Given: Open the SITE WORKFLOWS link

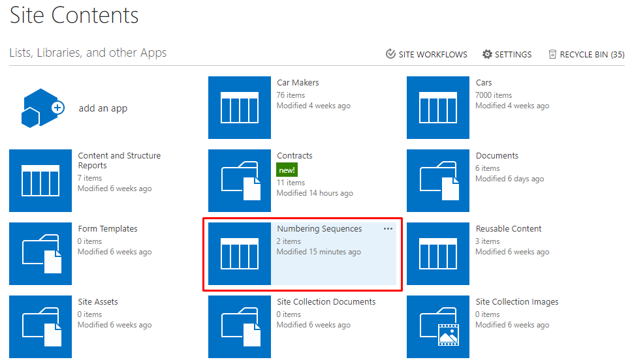Looking at the screenshot, I should 433,54.
